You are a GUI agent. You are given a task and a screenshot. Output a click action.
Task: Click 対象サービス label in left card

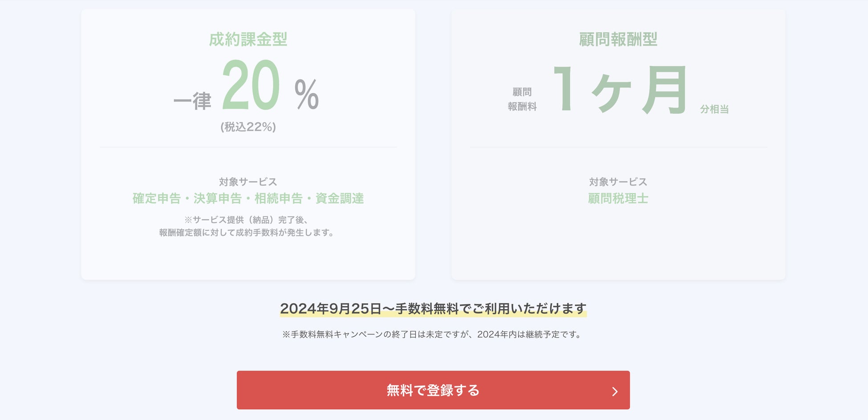[x=248, y=182]
